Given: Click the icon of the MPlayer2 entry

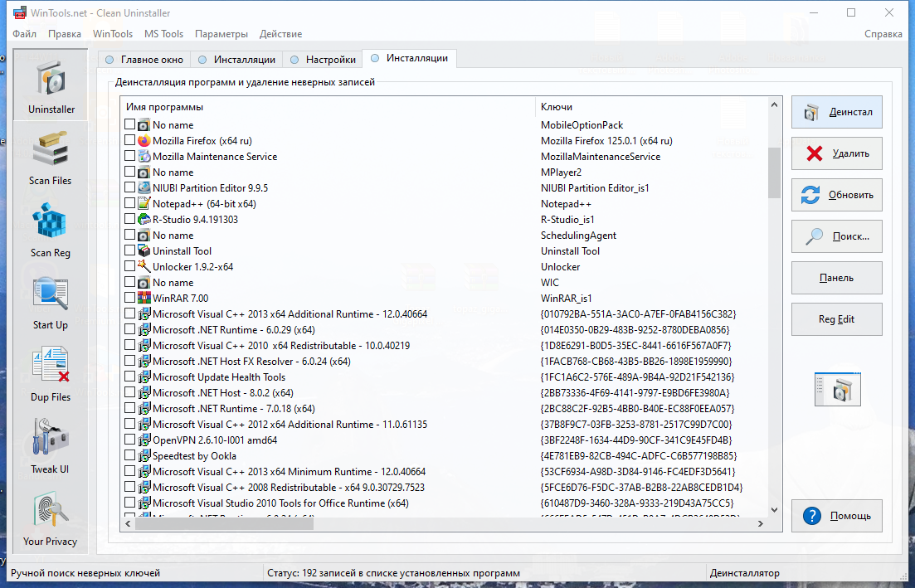Looking at the screenshot, I should click(144, 172).
